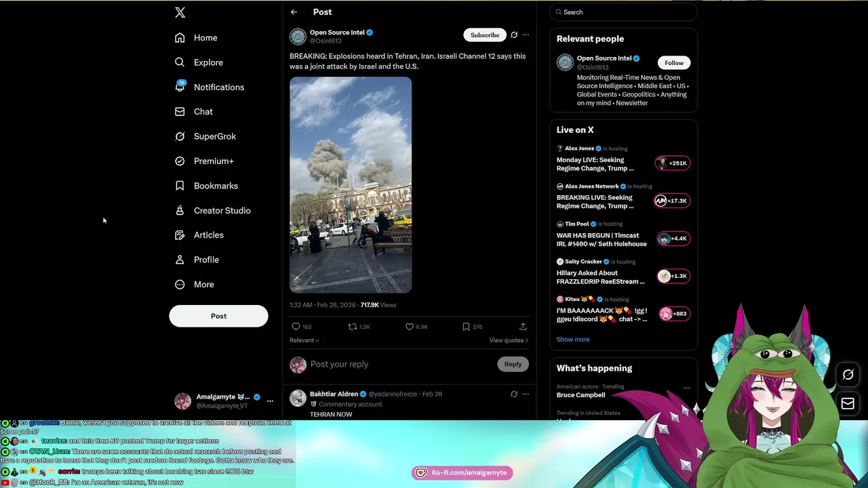Image resolution: width=868 pixels, height=488 pixels.
Task: Click Show more under Live on X
Action: tap(573, 340)
